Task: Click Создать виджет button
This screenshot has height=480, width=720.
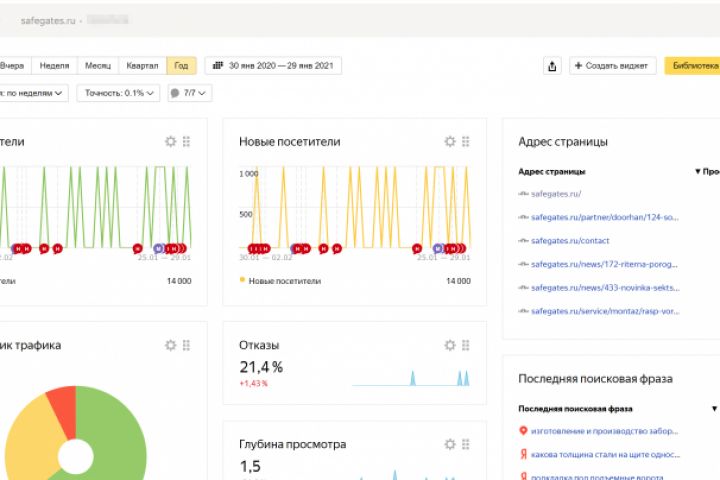Action: [613, 66]
